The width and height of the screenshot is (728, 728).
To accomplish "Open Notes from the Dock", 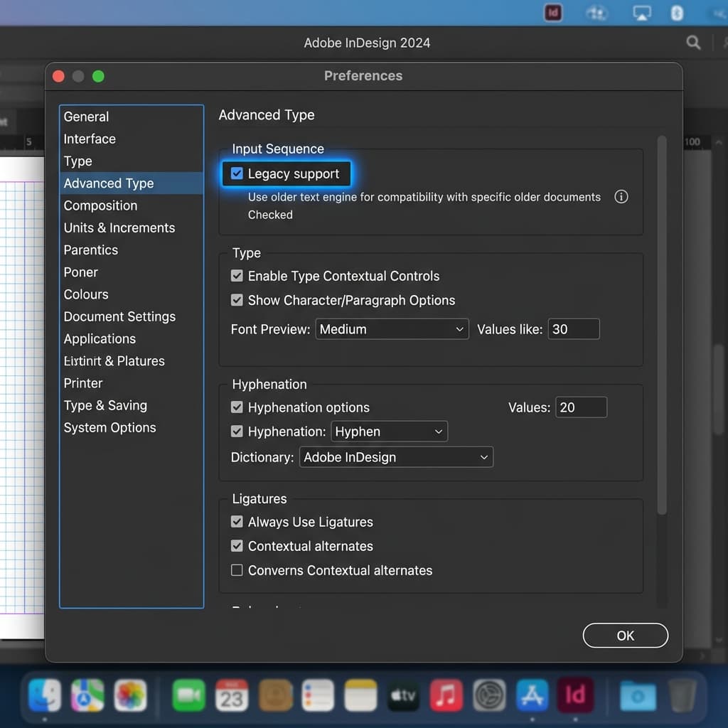I will [x=360, y=695].
